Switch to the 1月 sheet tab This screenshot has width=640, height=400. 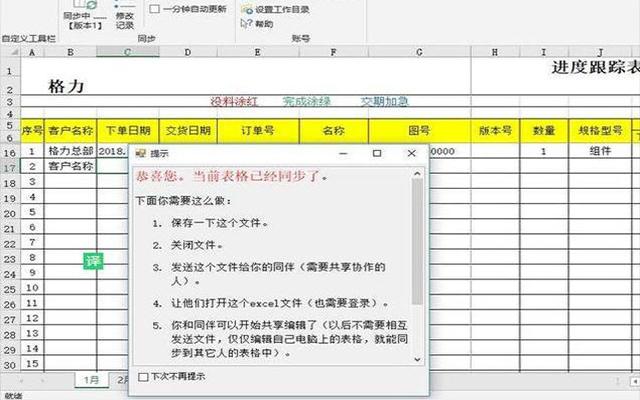91,380
